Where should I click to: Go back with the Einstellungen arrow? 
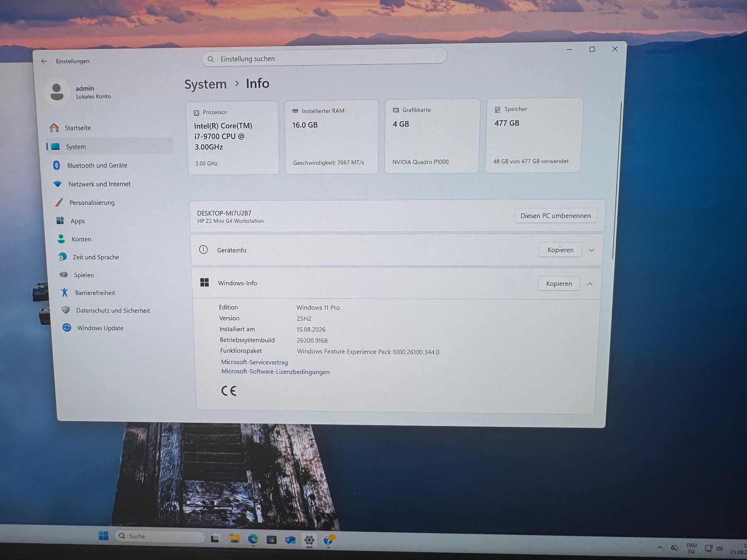(x=44, y=61)
